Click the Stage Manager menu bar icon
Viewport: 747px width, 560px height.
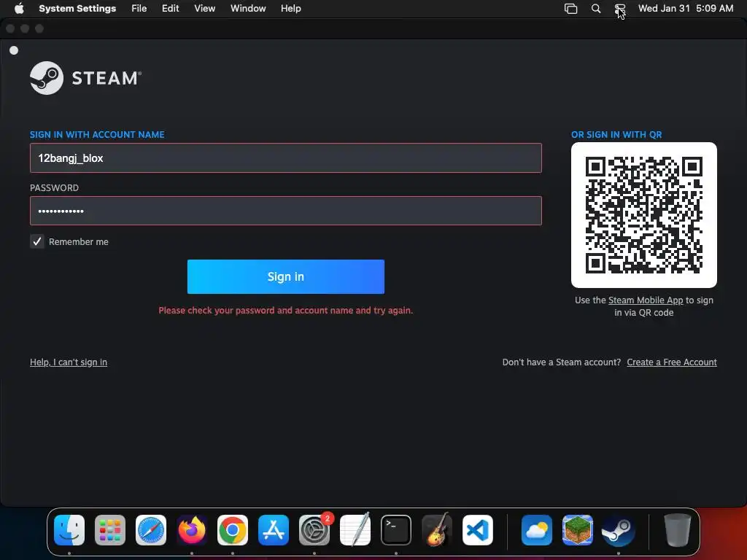tap(570, 8)
